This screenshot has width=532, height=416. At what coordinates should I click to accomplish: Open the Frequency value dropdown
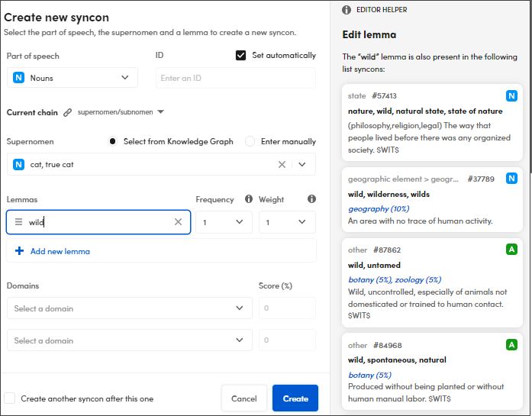(x=224, y=222)
